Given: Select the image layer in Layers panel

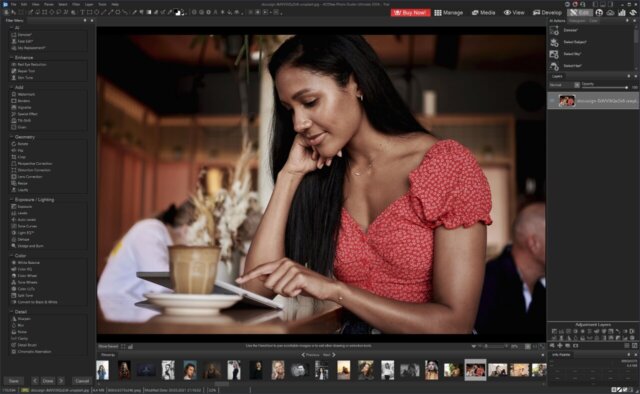Looking at the screenshot, I should 593,100.
